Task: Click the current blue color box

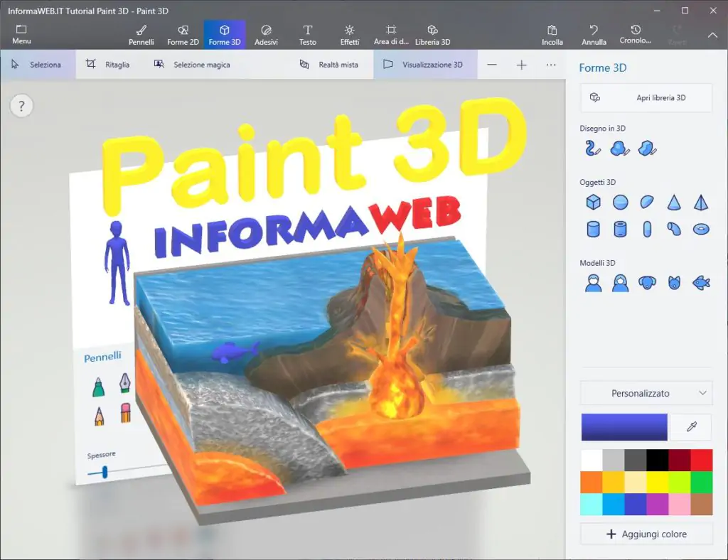Action: click(624, 427)
